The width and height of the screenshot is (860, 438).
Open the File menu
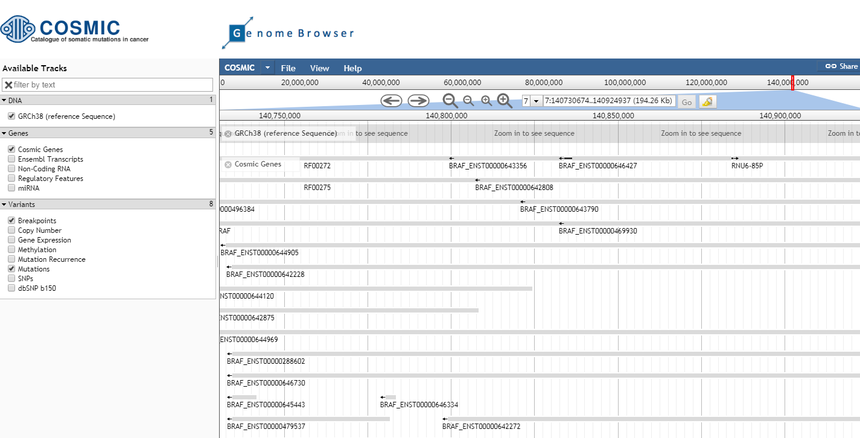288,68
